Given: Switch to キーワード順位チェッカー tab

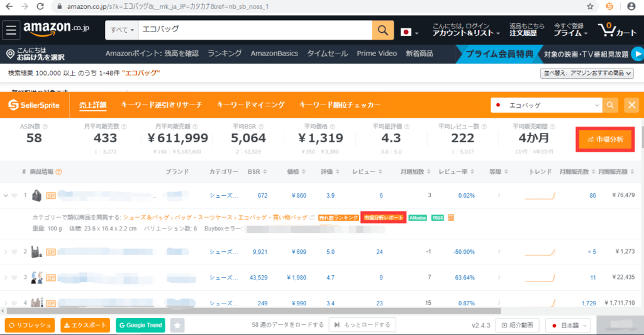Looking at the screenshot, I should pyautogui.click(x=340, y=105).
